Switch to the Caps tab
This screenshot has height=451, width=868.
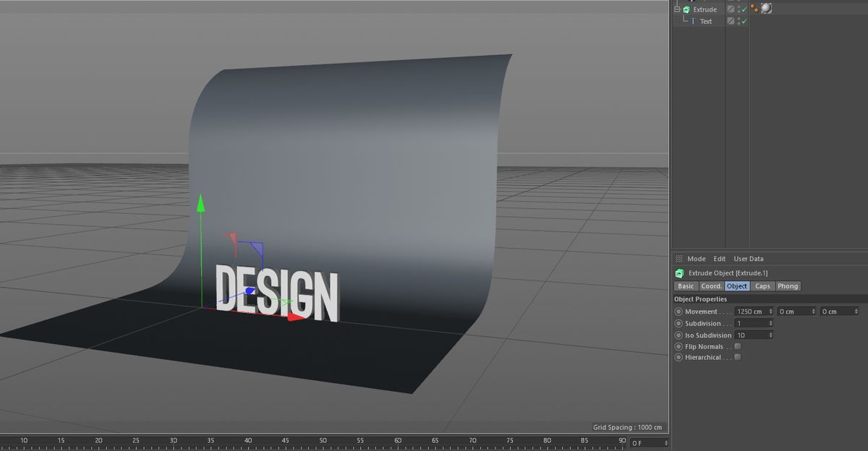click(763, 286)
